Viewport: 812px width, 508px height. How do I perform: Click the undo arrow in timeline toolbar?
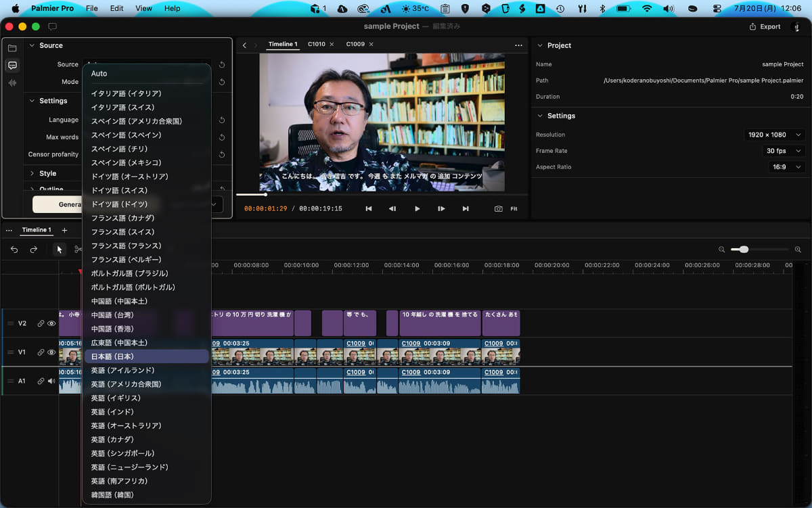point(14,250)
